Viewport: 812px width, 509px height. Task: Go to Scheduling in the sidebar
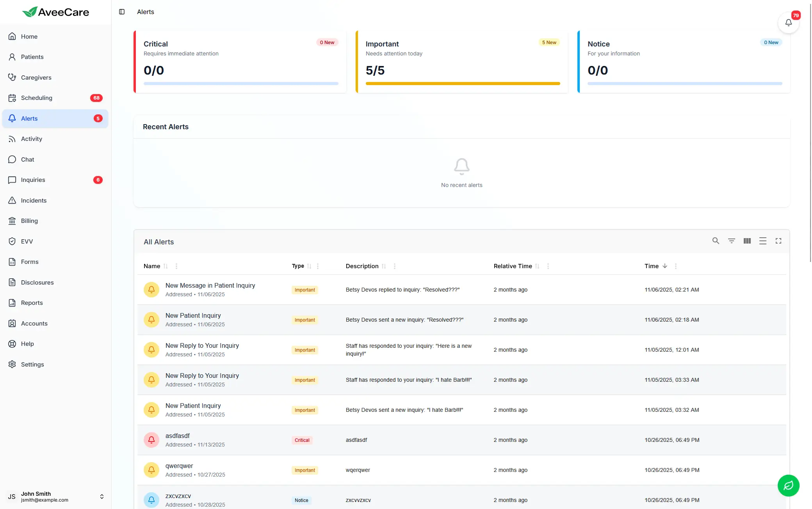click(x=37, y=98)
